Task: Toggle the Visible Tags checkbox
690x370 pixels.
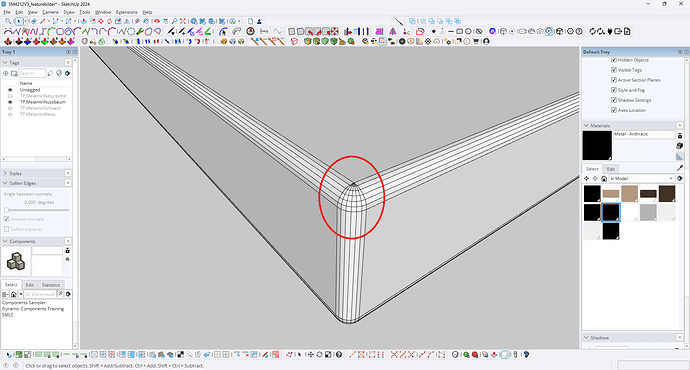Action: [614, 70]
